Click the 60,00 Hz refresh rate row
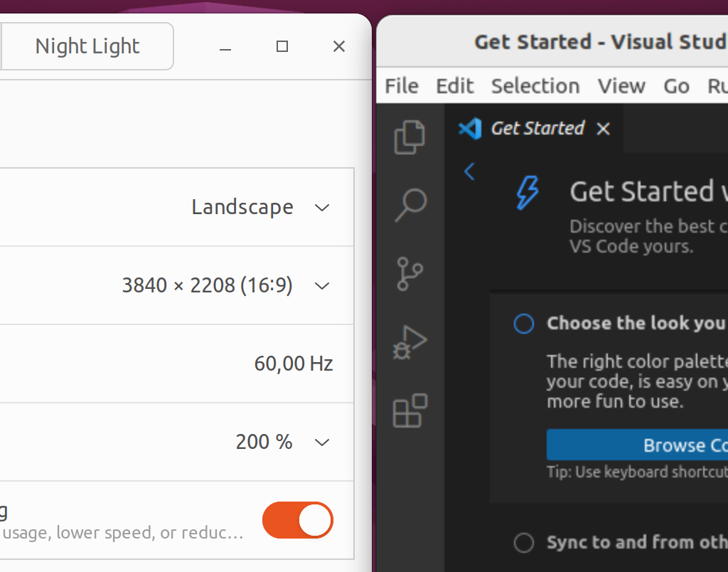The height and width of the screenshot is (572, 728). click(x=293, y=364)
